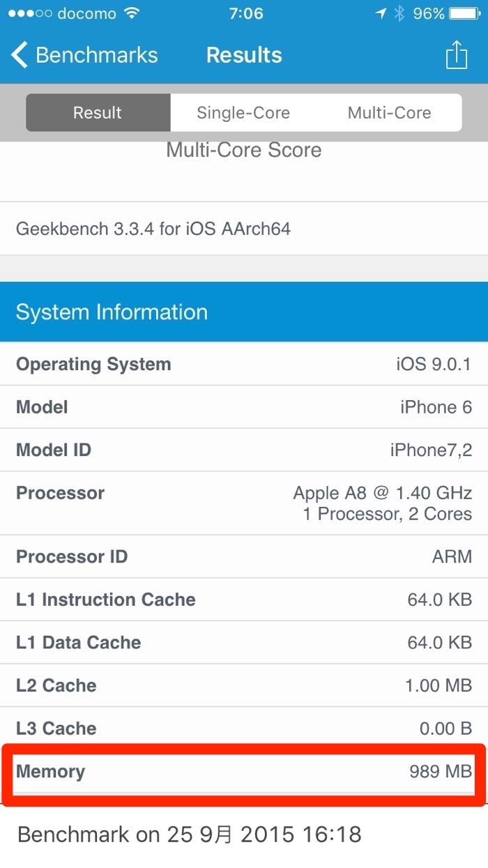
Task: Tap the Wi-Fi signal icon
Action: pos(130,13)
